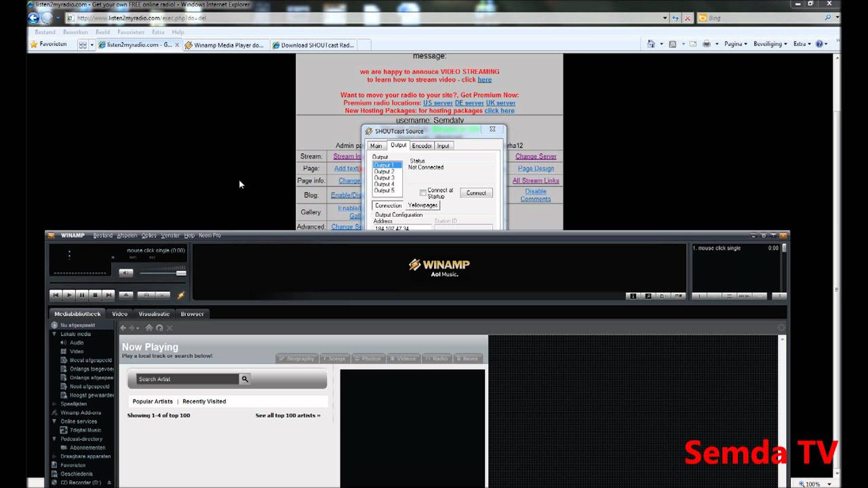The width and height of the screenshot is (868, 488).
Task: Switch to Visualisatie tab
Action: [x=154, y=314]
